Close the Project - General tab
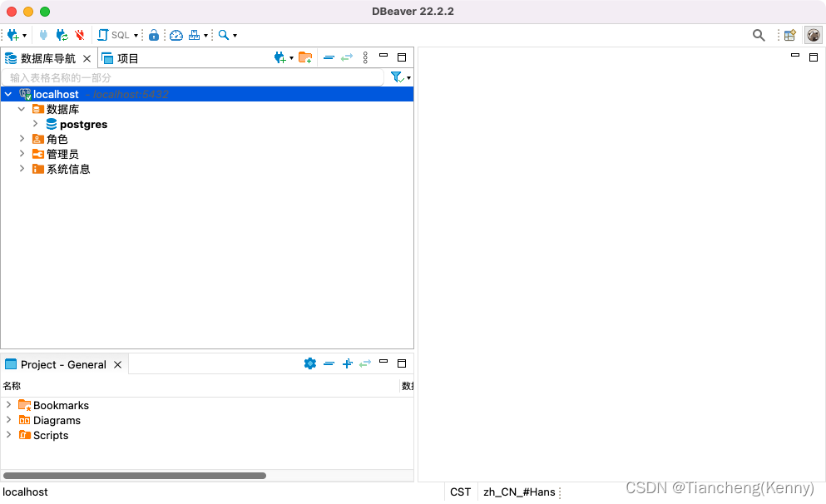This screenshot has height=504, width=826. (x=117, y=364)
